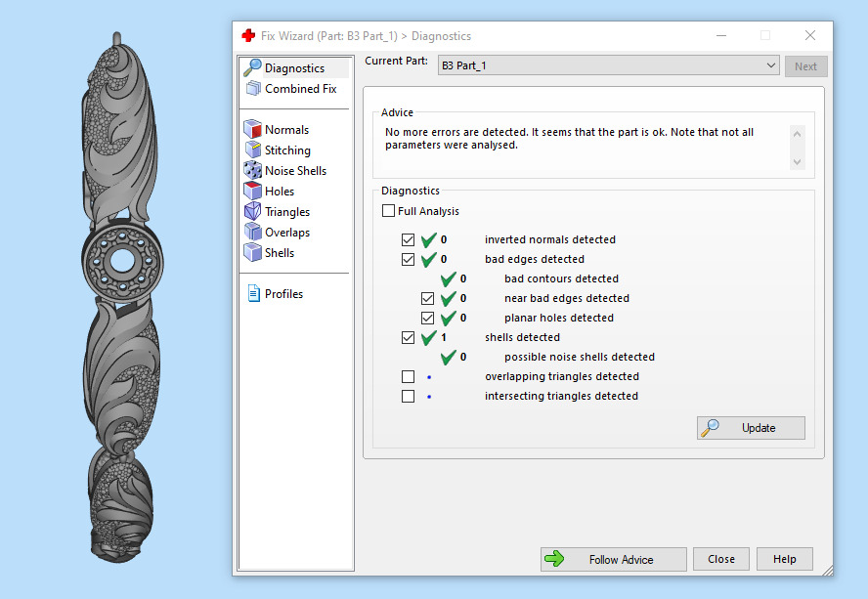This screenshot has height=599, width=868.
Task: Go to the Noise Shells page
Action: click(295, 170)
